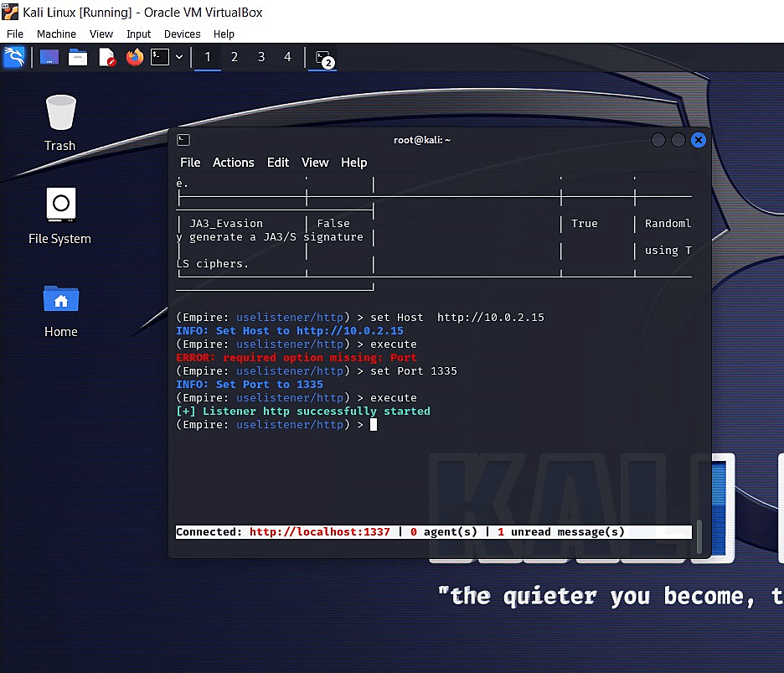Viewport: 784px width, 673px height.
Task: Open the terminal Help menu
Action: [x=354, y=163]
